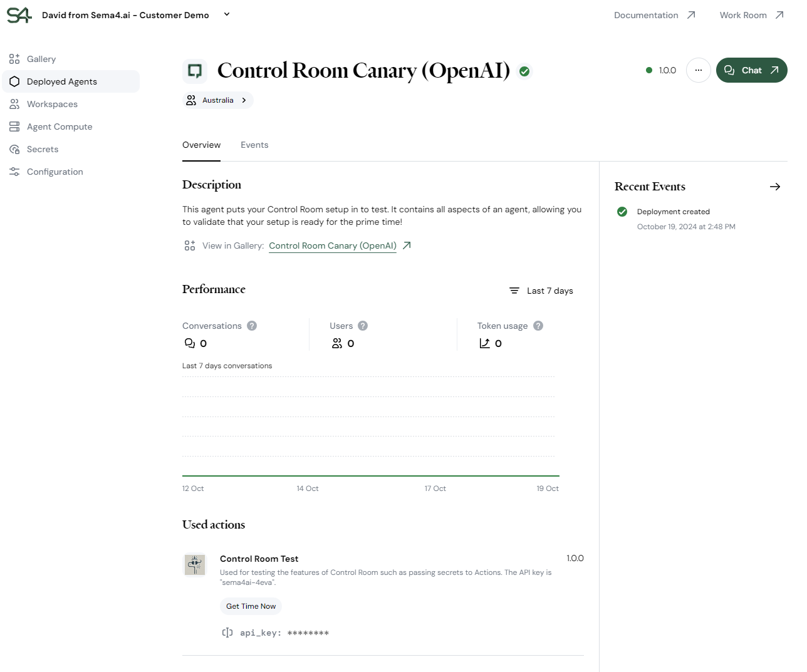807x672 pixels.
Task: Click the Users help question mark
Action: pyautogui.click(x=363, y=326)
